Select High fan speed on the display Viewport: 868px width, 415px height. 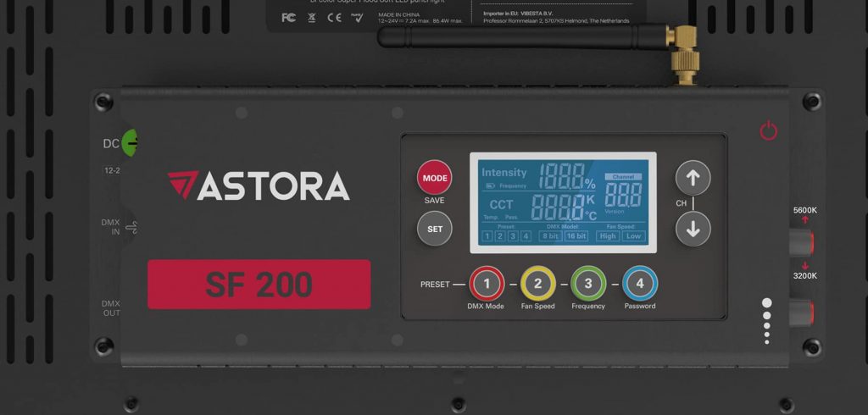607,236
